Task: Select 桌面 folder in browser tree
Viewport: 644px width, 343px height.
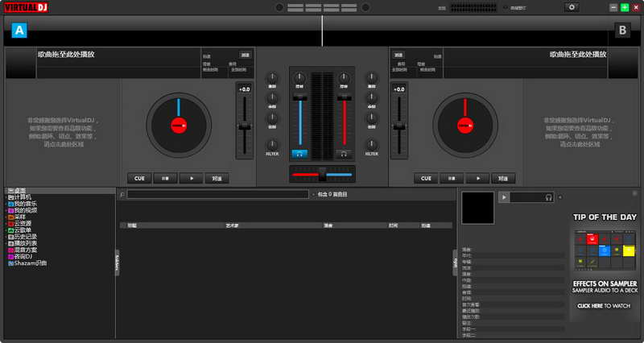Action: click(x=17, y=191)
